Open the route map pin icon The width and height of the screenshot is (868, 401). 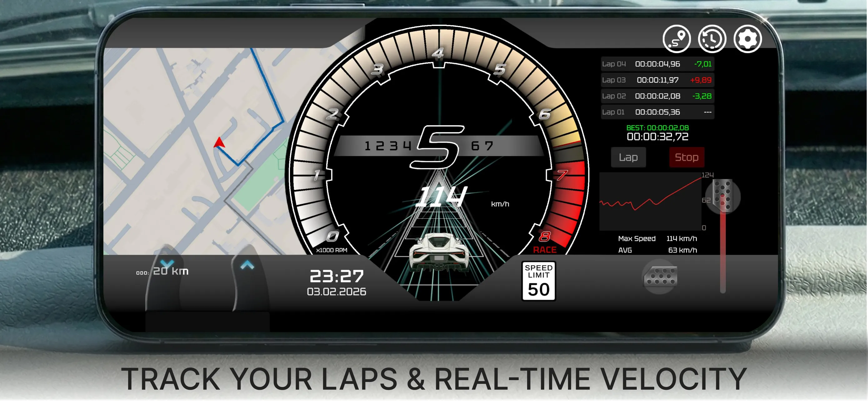click(x=676, y=39)
